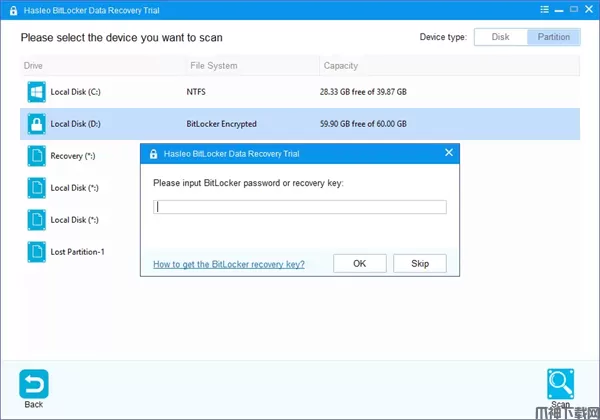The width and height of the screenshot is (600, 420).
Task: Select Local Disk (D:) row label
Action: (75, 124)
